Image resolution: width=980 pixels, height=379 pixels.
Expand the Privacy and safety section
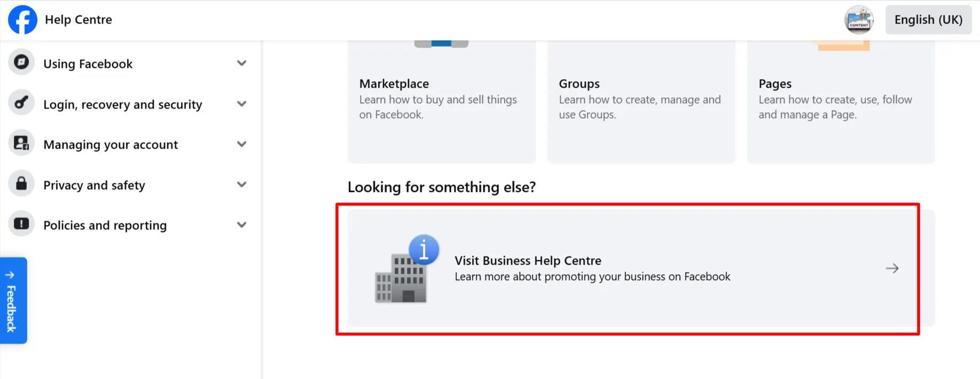pos(241,184)
